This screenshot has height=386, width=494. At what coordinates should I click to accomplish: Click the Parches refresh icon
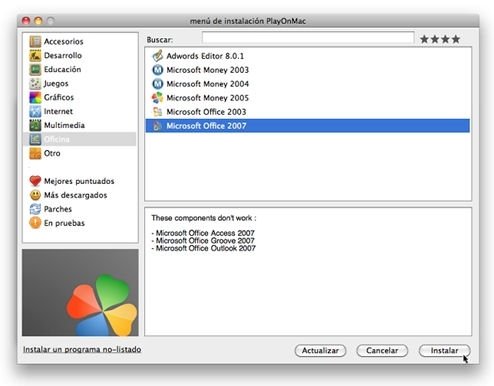point(35,209)
